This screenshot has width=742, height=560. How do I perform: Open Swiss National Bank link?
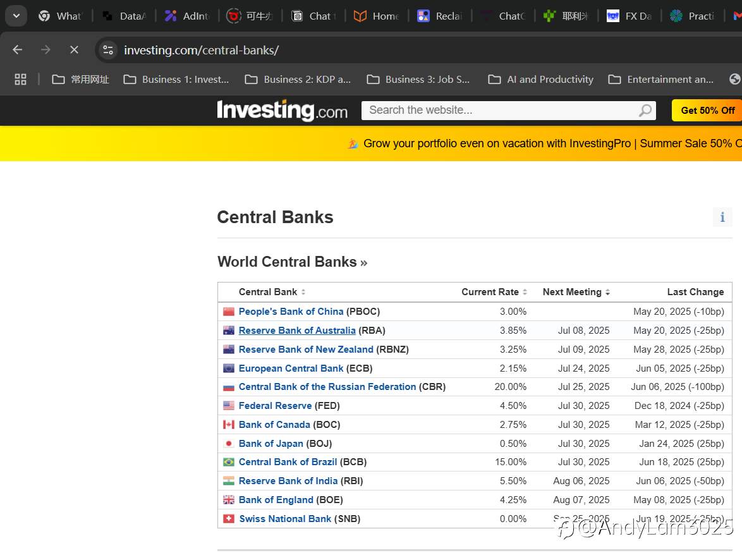(x=285, y=519)
